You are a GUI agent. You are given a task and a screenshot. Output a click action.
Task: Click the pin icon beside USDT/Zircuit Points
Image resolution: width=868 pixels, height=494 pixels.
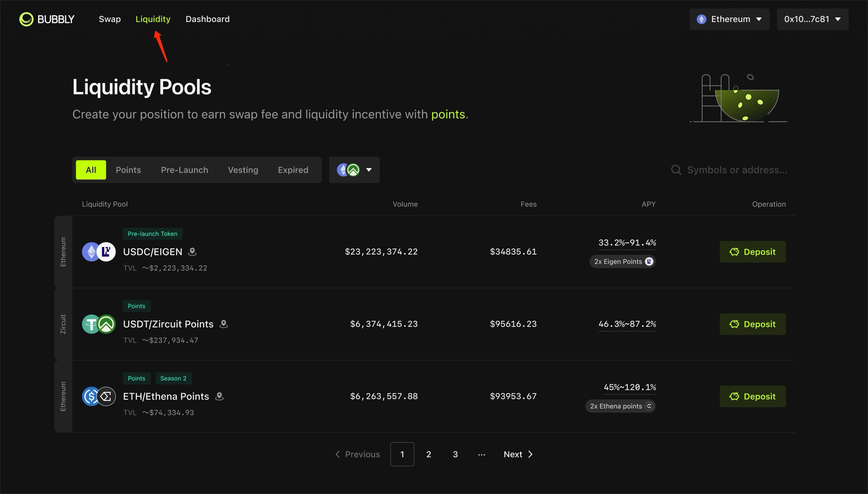(223, 324)
